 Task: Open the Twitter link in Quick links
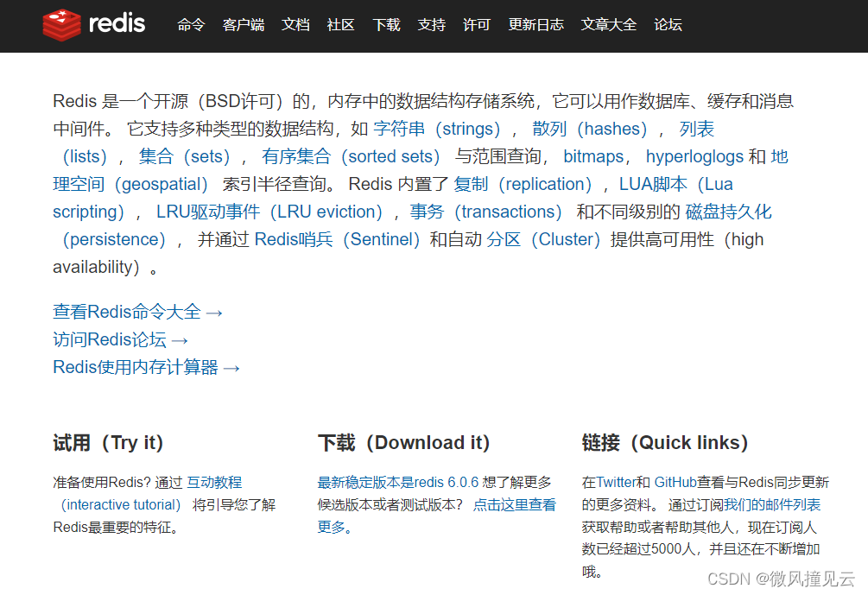[x=615, y=483]
